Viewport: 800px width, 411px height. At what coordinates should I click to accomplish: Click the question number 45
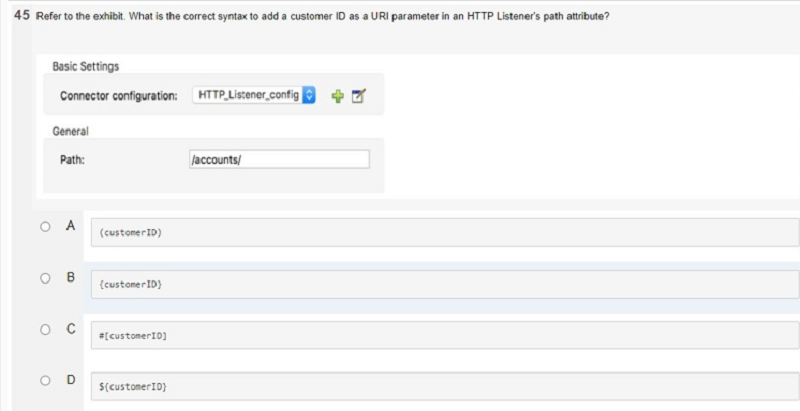(22, 16)
